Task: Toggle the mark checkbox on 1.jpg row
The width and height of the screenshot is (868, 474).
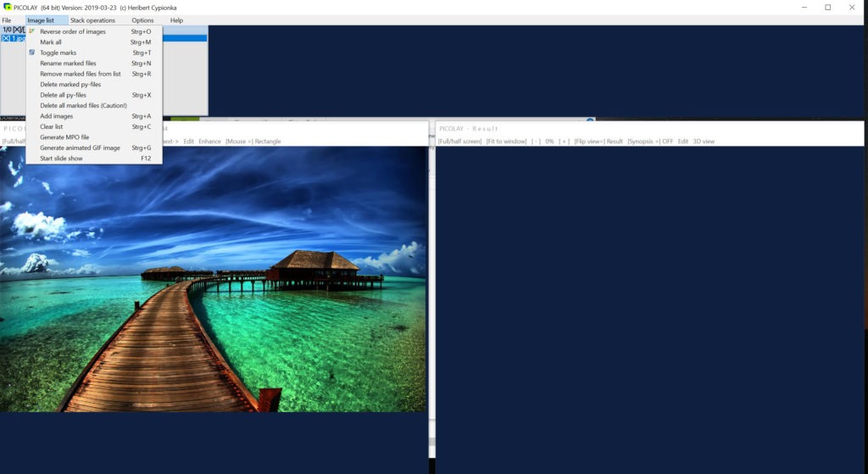Action: point(6,38)
